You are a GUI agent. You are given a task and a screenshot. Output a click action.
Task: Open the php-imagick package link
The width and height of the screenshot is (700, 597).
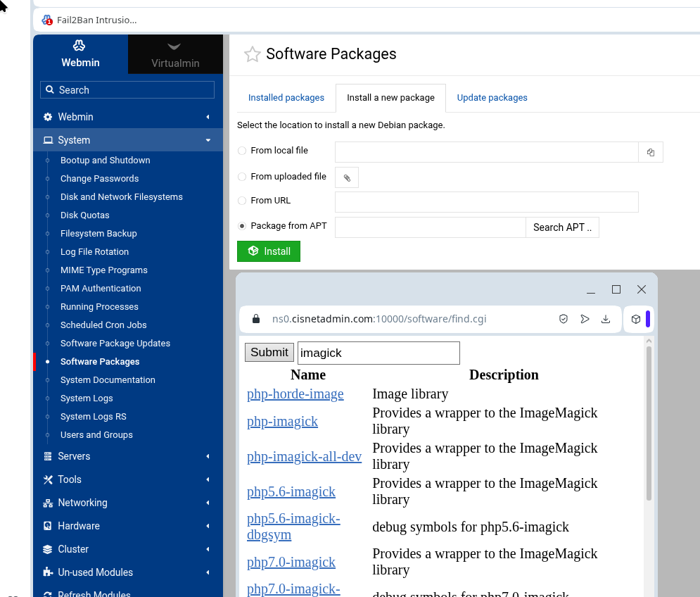coord(282,421)
